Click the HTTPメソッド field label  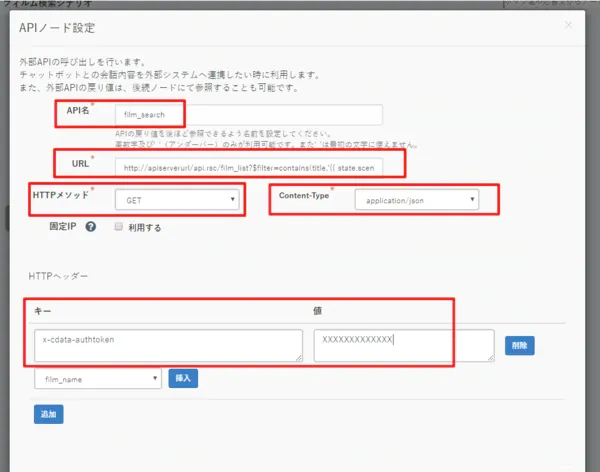[x=62, y=194]
